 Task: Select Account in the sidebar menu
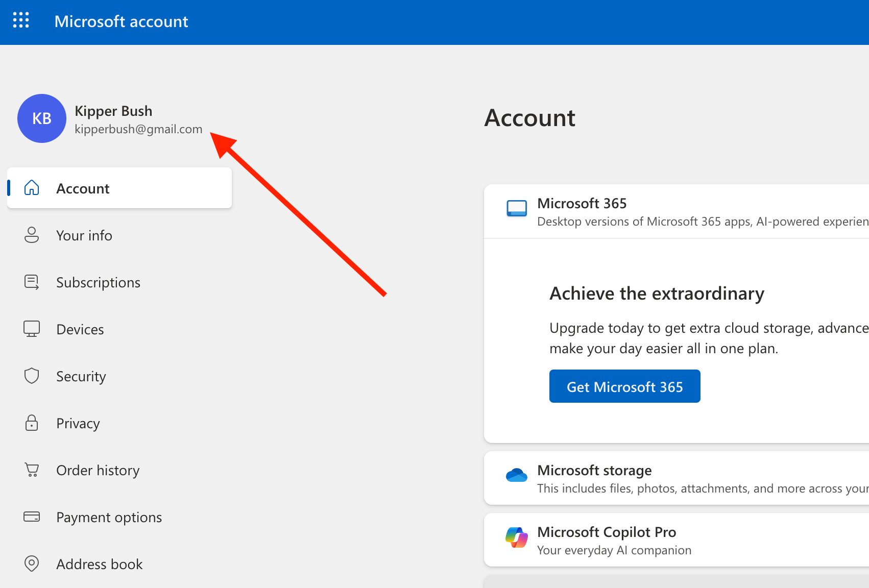point(119,188)
